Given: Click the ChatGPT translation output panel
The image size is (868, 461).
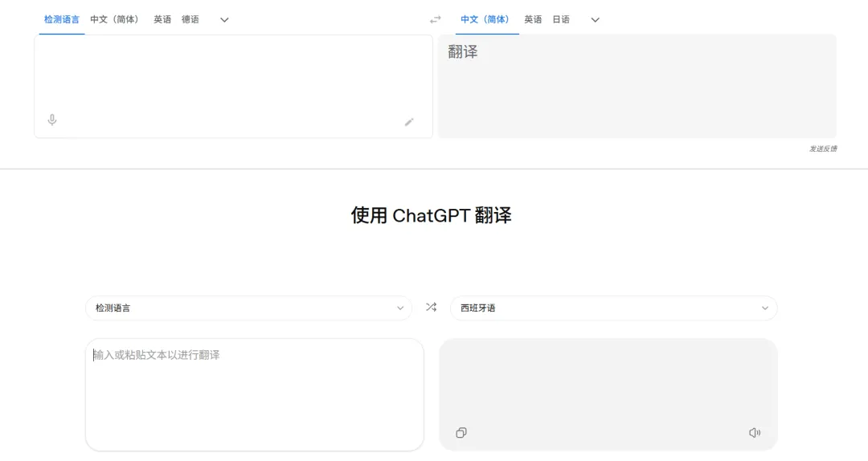Looking at the screenshot, I should [608, 394].
